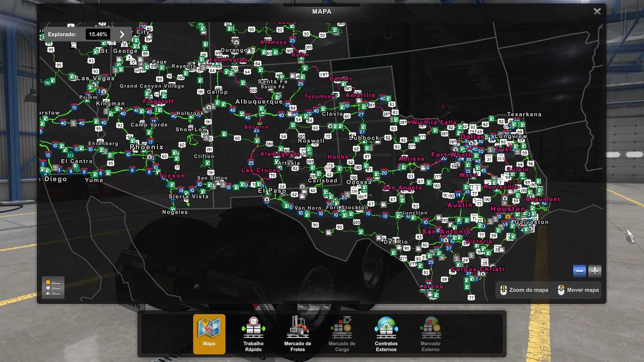
Task: Click the San Antonio city label
Action: coord(446,232)
